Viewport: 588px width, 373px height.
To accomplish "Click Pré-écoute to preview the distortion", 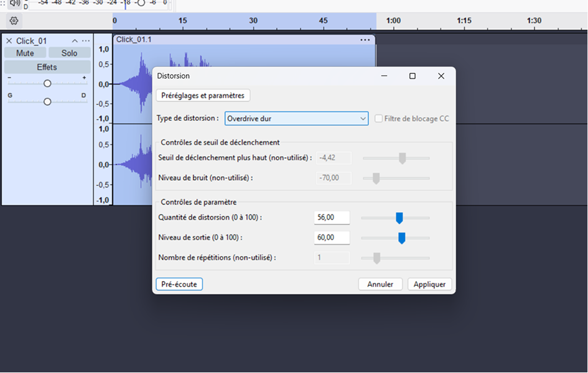I will pos(179,284).
